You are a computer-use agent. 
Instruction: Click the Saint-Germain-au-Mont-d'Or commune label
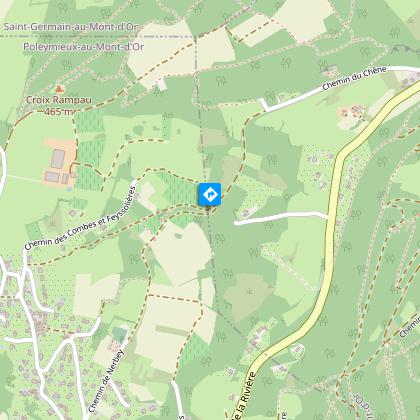(71, 27)
